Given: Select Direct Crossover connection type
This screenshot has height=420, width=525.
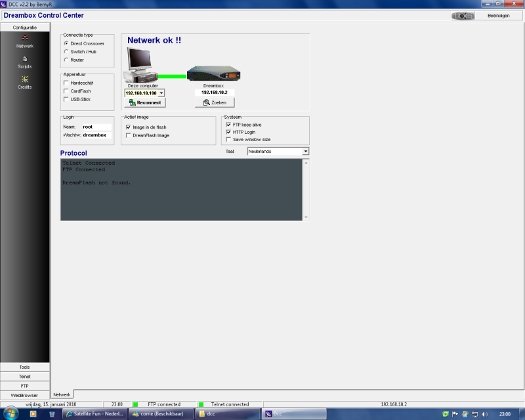Looking at the screenshot, I should (x=66, y=43).
